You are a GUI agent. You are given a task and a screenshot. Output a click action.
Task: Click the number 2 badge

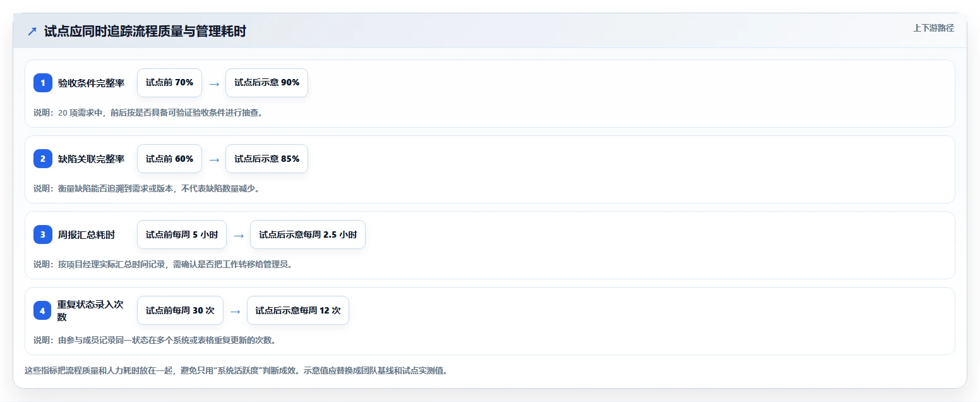point(43,159)
